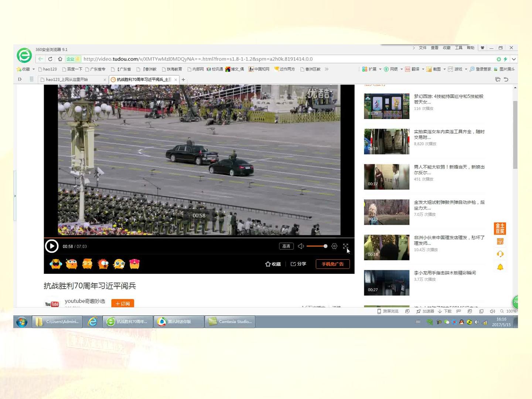The width and height of the screenshot is (532, 399).
Task: Share the video with the 分享 button
Action: (299, 264)
